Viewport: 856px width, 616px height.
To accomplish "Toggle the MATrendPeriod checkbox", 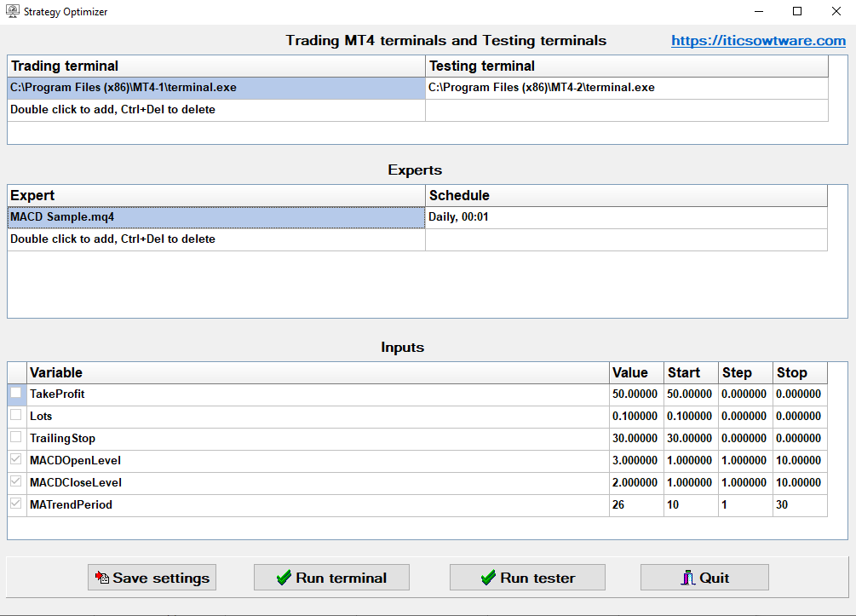I will tap(16, 504).
